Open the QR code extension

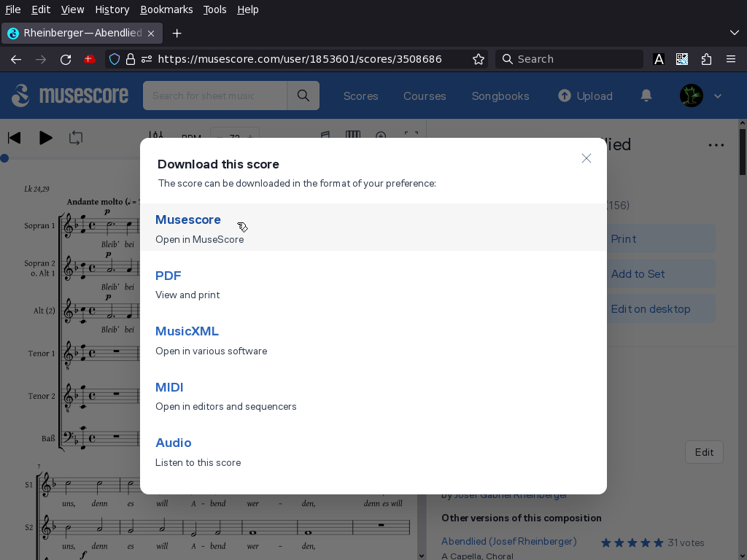pos(682,59)
